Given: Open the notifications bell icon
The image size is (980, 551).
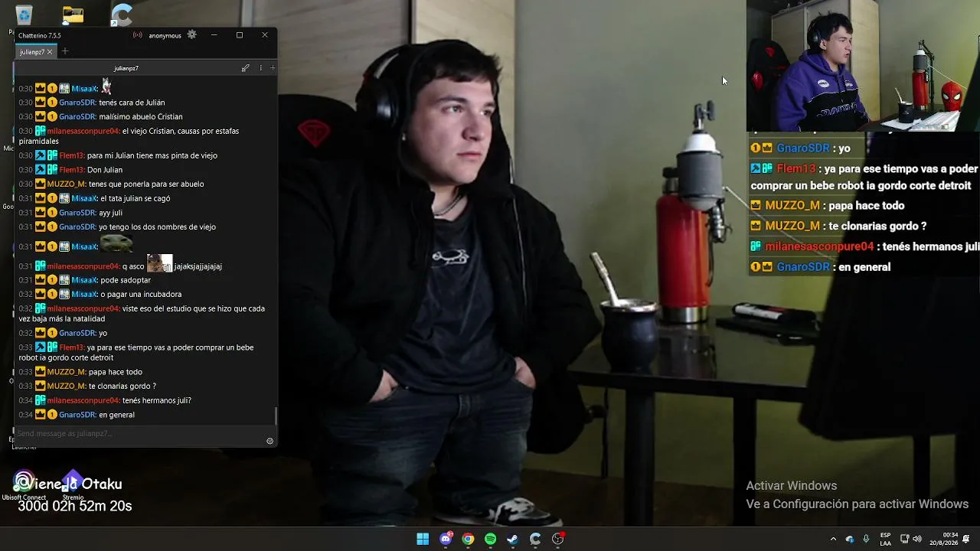Looking at the screenshot, I should coord(966,539).
